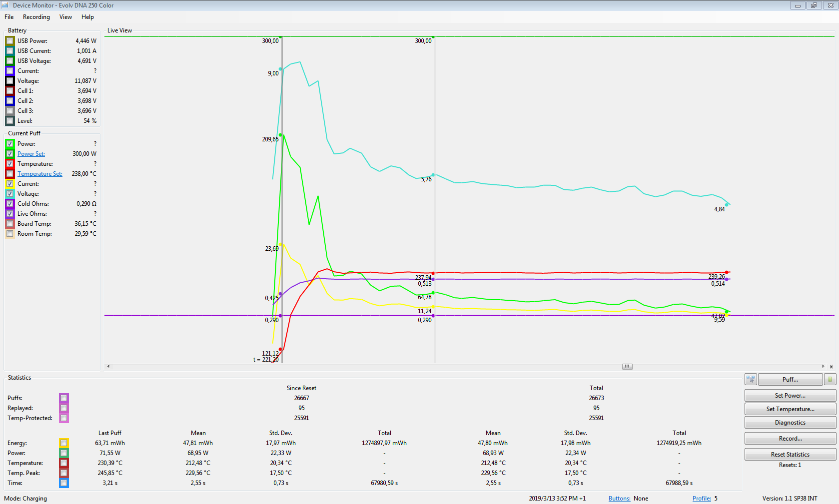This screenshot has height=504, width=839.
Task: Open the Recording menu
Action: pyautogui.click(x=36, y=17)
